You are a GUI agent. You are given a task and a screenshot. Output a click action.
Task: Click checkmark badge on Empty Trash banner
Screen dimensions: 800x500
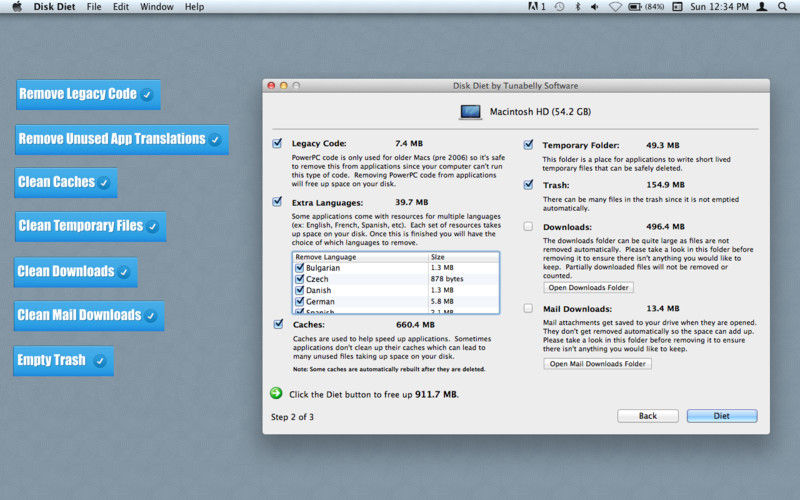tap(100, 361)
